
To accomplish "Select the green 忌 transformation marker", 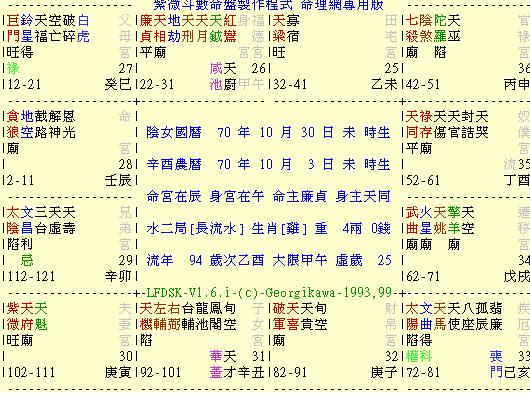I will (27, 260).
